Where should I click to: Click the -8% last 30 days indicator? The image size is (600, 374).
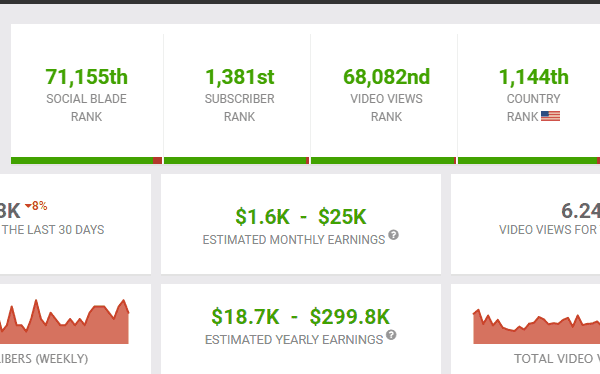pos(36,206)
